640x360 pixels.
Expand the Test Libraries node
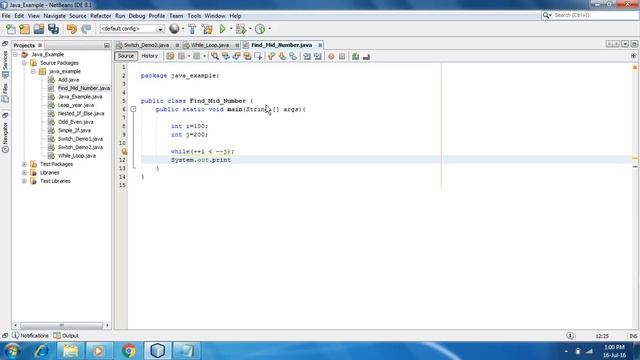pyautogui.click(x=24, y=181)
